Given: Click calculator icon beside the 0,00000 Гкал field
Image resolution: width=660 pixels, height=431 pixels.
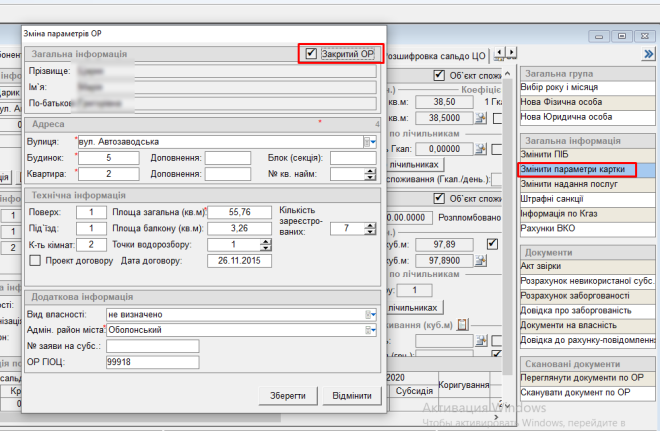Looking at the screenshot, I should pos(480,148).
